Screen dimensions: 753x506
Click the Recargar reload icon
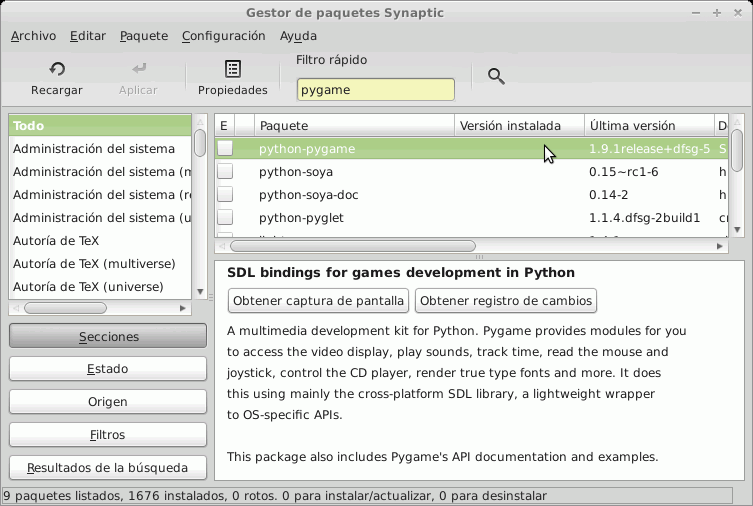pos(57,69)
